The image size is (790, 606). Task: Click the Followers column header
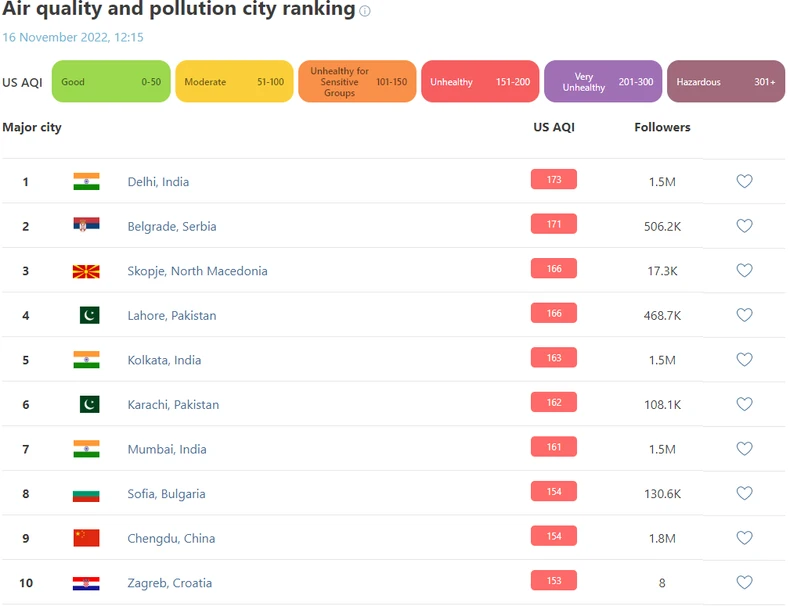[x=662, y=127]
